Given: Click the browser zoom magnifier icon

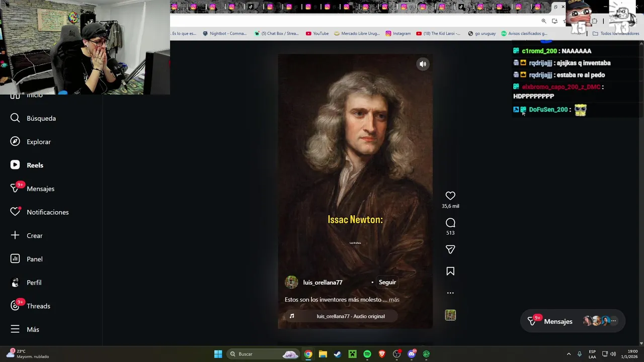Looking at the screenshot, I should (544, 21).
